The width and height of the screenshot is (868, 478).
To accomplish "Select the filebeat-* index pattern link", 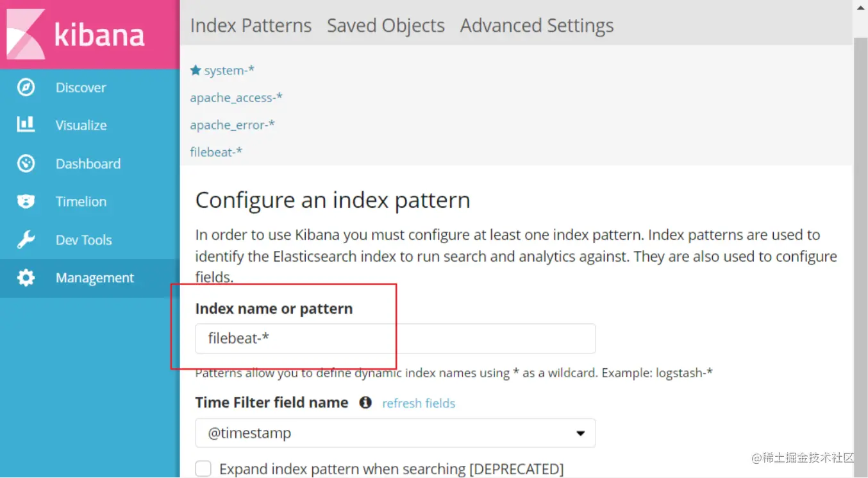I will 216,152.
